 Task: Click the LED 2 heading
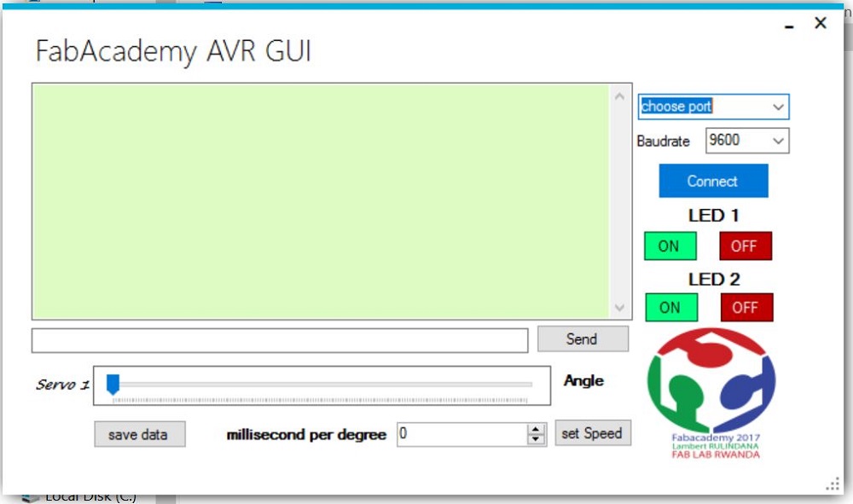[x=714, y=280]
